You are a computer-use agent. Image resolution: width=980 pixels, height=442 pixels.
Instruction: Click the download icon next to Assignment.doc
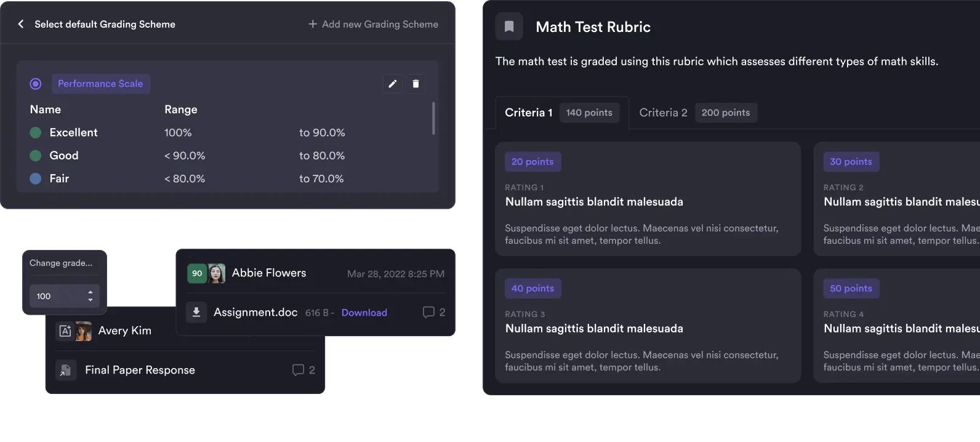[x=196, y=312]
